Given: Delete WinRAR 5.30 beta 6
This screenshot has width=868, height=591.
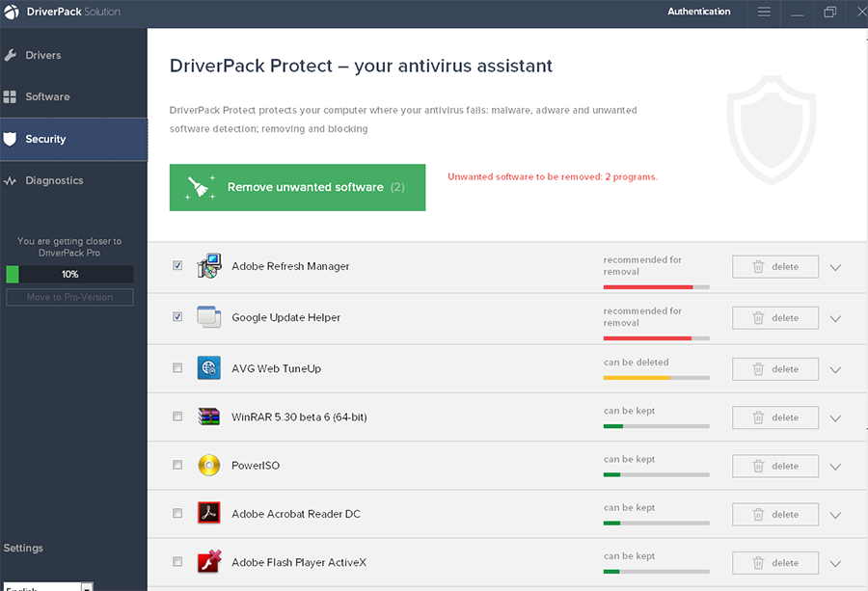Looking at the screenshot, I should [775, 417].
